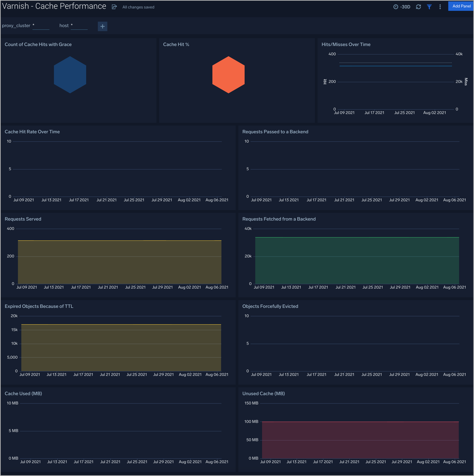Viewport: 474px width, 476px height.
Task: Click the Jul 25 2021 axis label on Cache Hit Rate chart
Action: click(134, 200)
